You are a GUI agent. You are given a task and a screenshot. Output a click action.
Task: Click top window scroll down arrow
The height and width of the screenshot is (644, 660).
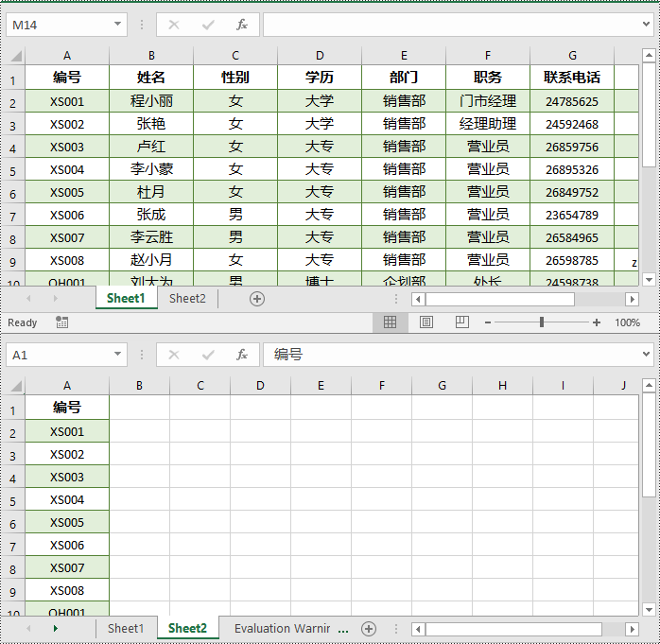[649, 279]
